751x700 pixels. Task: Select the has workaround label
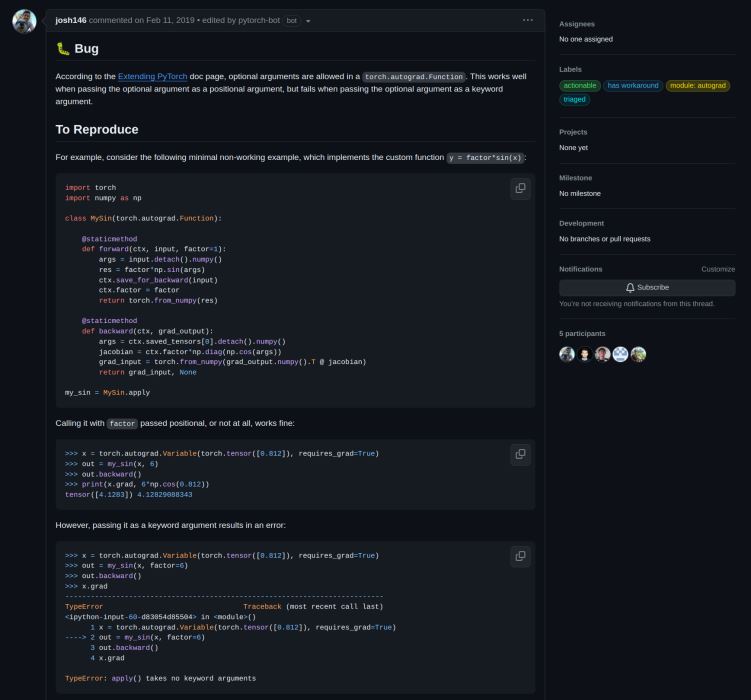633,86
